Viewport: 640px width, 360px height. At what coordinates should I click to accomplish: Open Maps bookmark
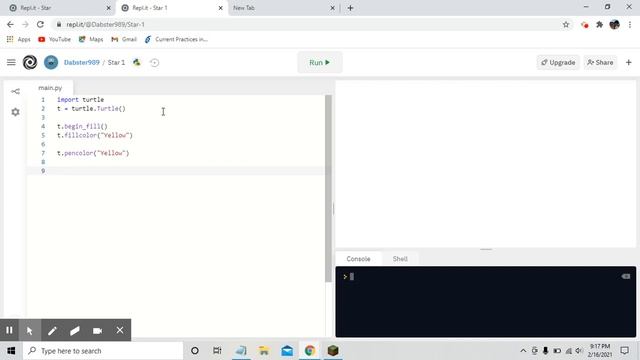(x=91, y=39)
